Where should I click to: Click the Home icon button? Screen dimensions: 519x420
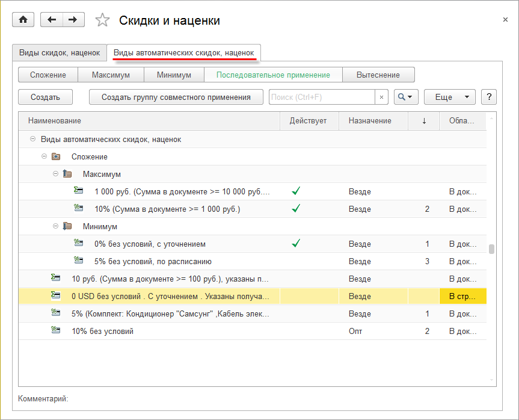click(23, 20)
